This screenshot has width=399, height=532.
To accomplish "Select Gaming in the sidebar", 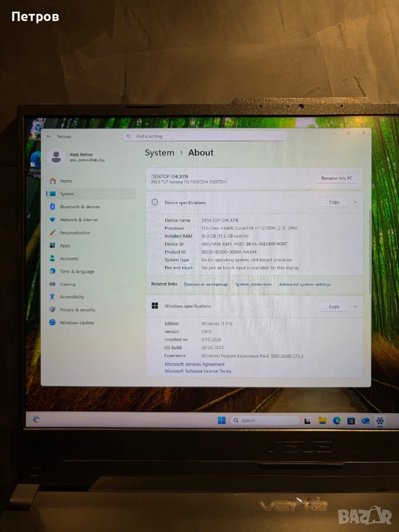I will [x=68, y=284].
